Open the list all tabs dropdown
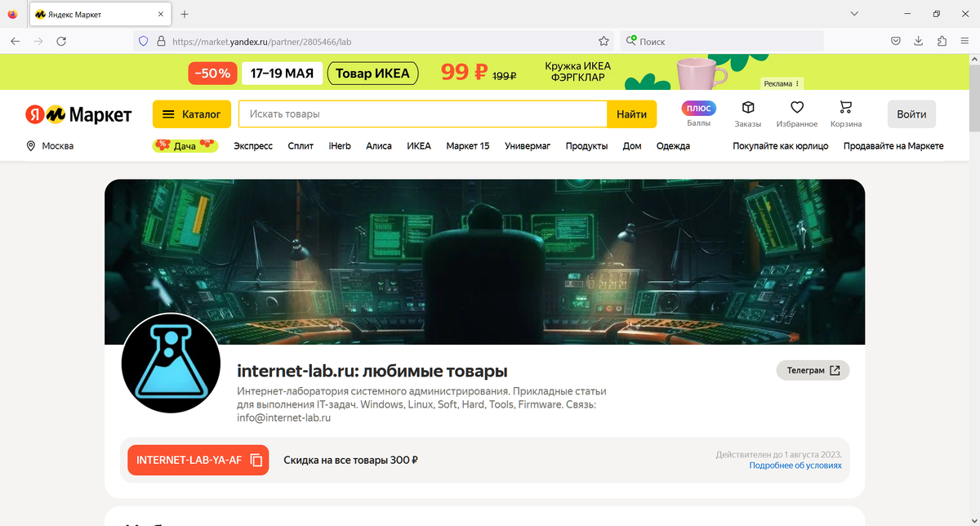The width and height of the screenshot is (980, 526). pos(854,14)
